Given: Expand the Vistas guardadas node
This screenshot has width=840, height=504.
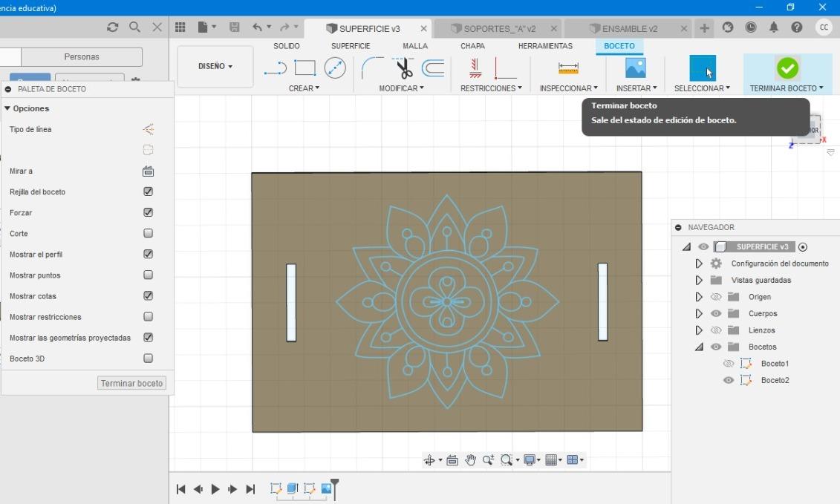Looking at the screenshot, I should coord(699,280).
